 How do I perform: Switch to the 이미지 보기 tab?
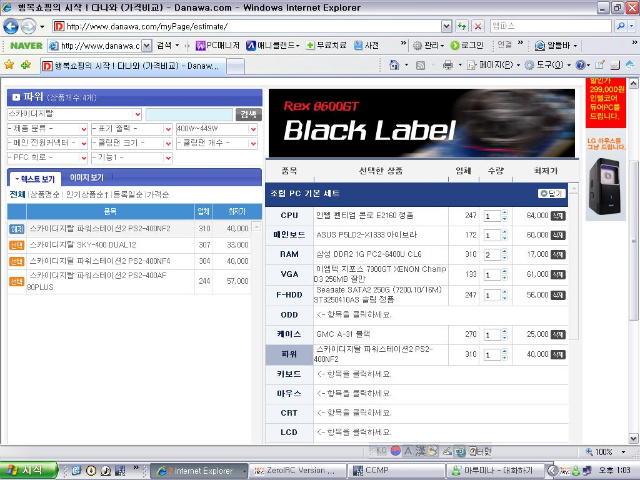pos(87,178)
